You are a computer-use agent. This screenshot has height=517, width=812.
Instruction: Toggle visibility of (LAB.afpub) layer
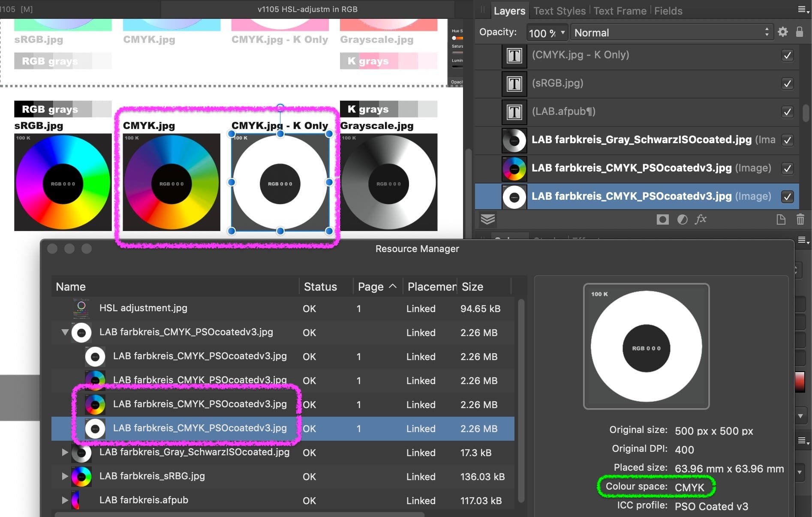(787, 112)
